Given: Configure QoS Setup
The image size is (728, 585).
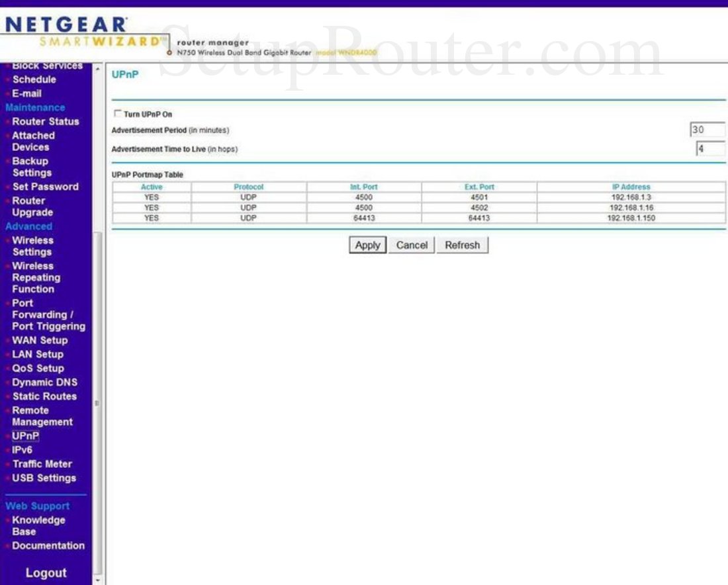Looking at the screenshot, I should (37, 368).
